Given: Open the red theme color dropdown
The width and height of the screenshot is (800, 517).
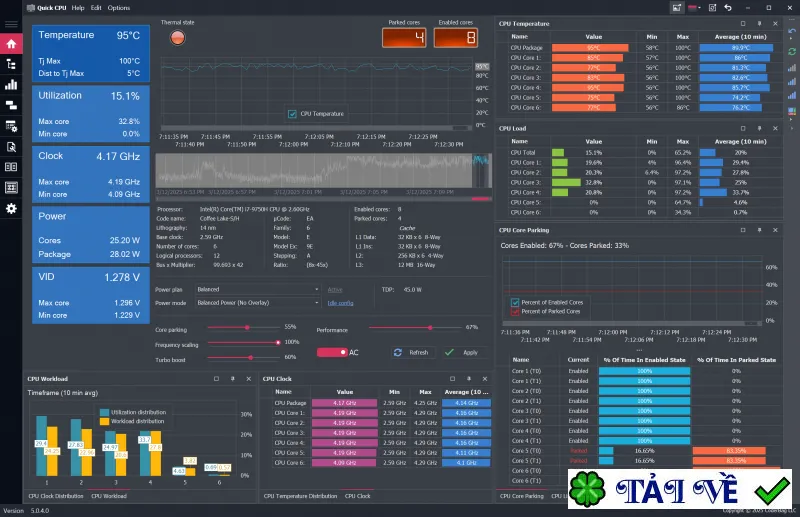Looking at the screenshot, I should click(694, 8).
